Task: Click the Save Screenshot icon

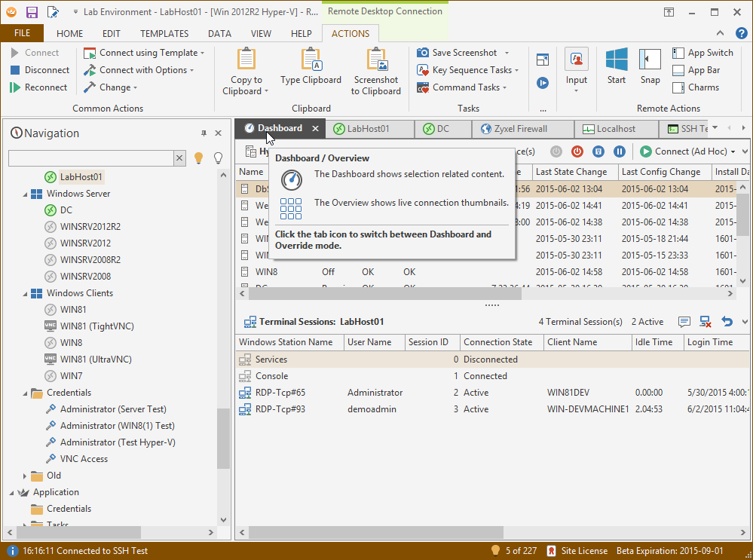Action: pos(424,53)
